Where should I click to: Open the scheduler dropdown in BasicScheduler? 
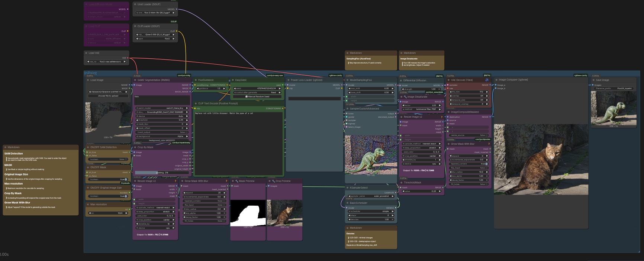(x=371, y=211)
